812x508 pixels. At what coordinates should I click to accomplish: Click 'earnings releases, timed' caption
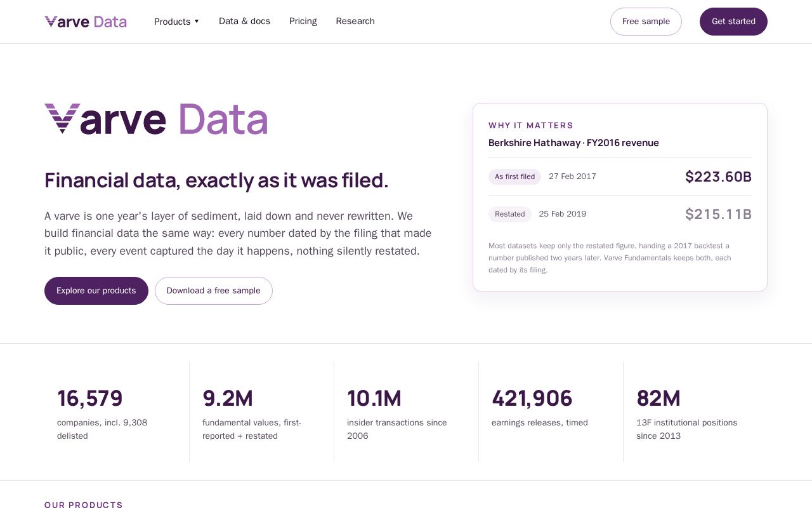click(x=540, y=423)
